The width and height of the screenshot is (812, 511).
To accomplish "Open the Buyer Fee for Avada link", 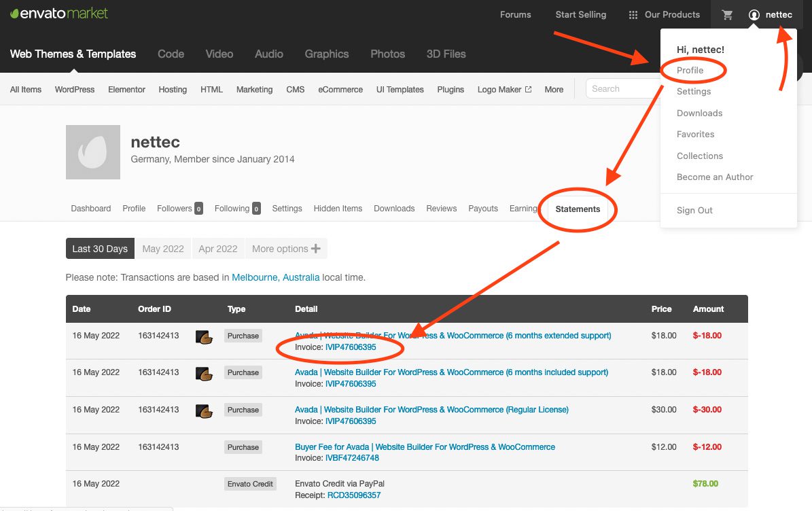I will (425, 447).
